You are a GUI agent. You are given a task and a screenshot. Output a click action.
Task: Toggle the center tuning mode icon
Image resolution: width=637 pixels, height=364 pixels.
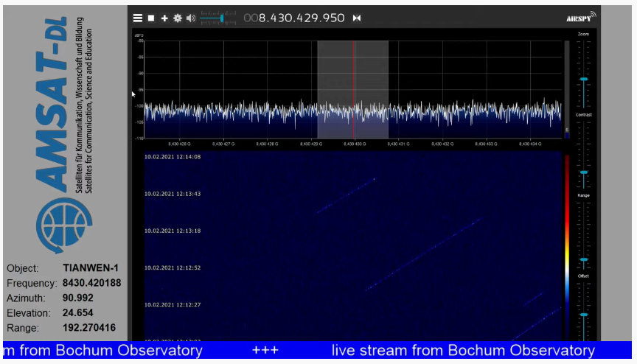tap(357, 18)
